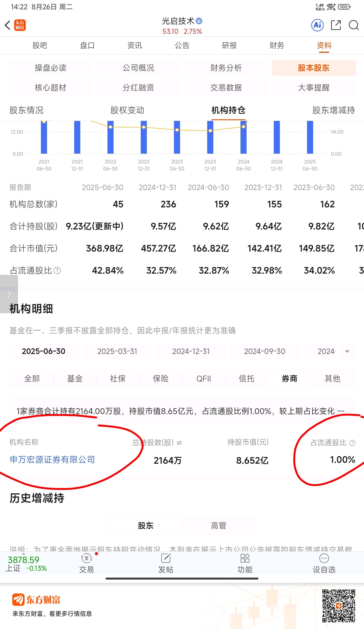Expand the left side drawer chevron
The image size is (364, 629).
click(x=9, y=294)
